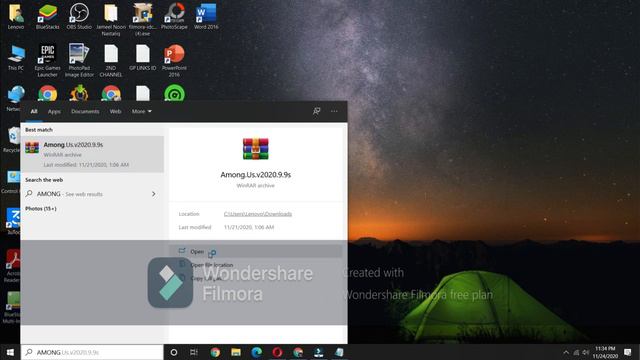Show hidden system tray icons
This screenshot has width=640, height=360.
(x=566, y=352)
